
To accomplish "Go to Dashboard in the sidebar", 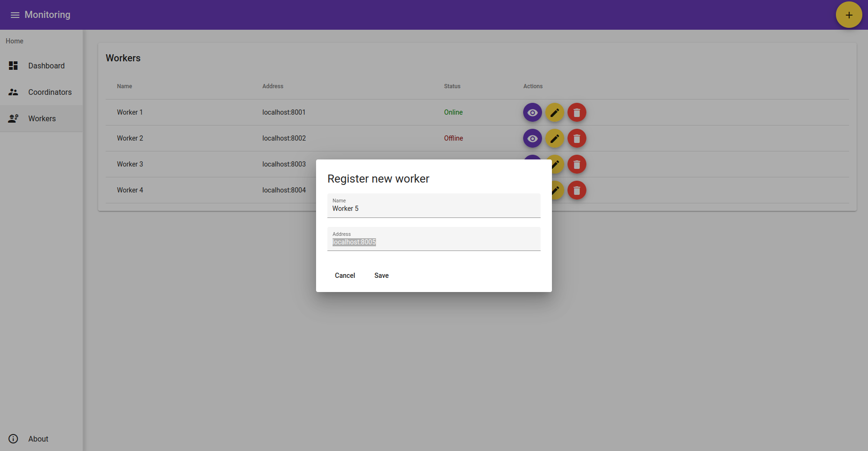I will point(42,66).
